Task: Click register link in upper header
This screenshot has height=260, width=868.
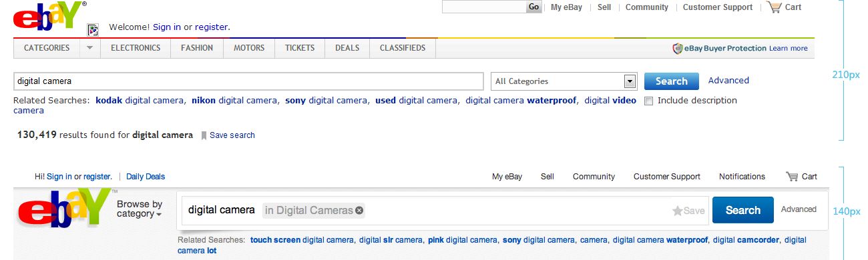Action: (211, 27)
